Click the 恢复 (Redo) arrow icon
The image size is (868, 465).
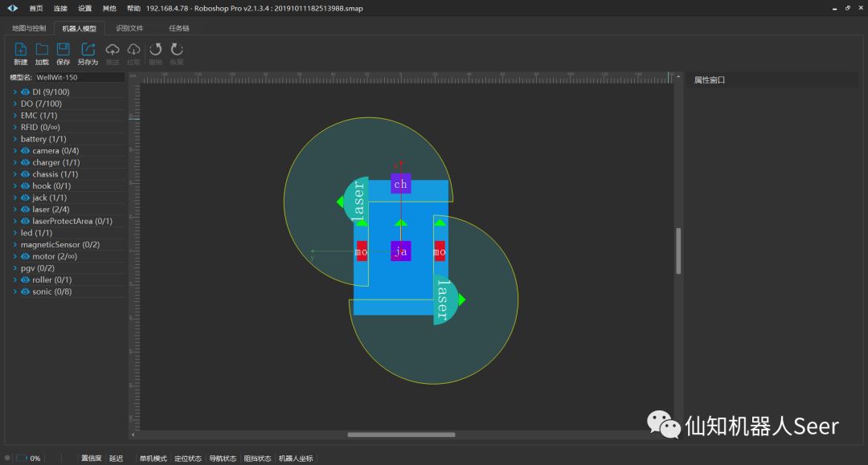pyautogui.click(x=176, y=50)
